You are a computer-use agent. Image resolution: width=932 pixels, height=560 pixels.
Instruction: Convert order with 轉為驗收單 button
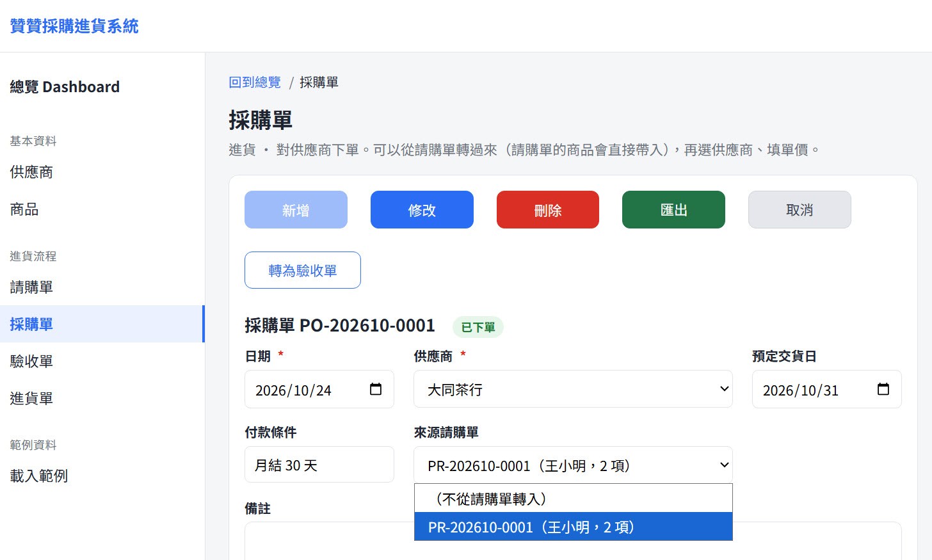tap(303, 270)
